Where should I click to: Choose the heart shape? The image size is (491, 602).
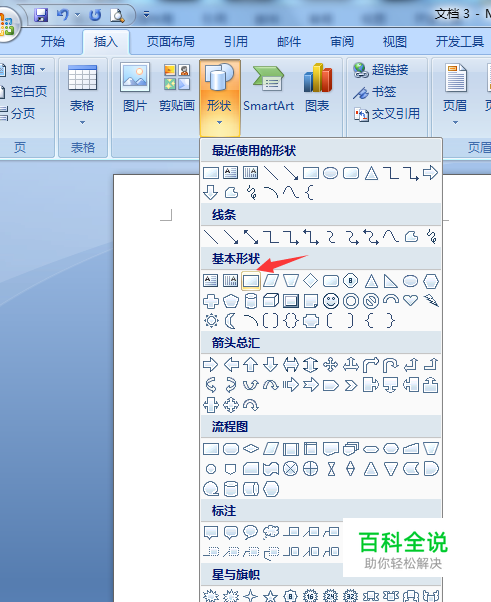tap(410, 300)
